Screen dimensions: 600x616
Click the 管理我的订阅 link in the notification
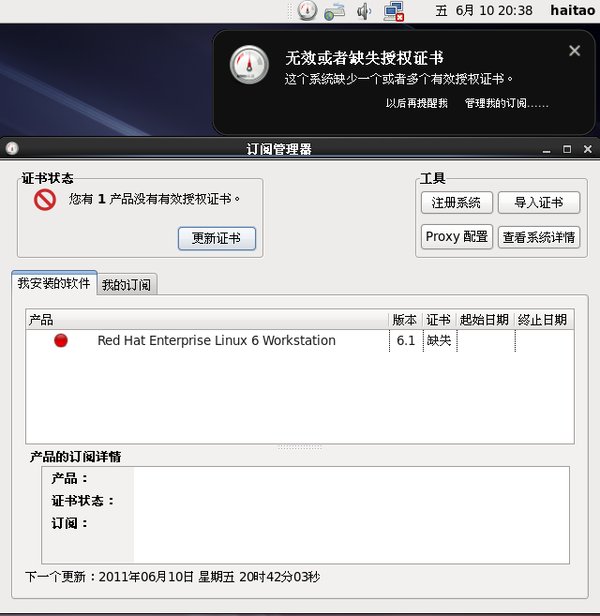(x=506, y=103)
